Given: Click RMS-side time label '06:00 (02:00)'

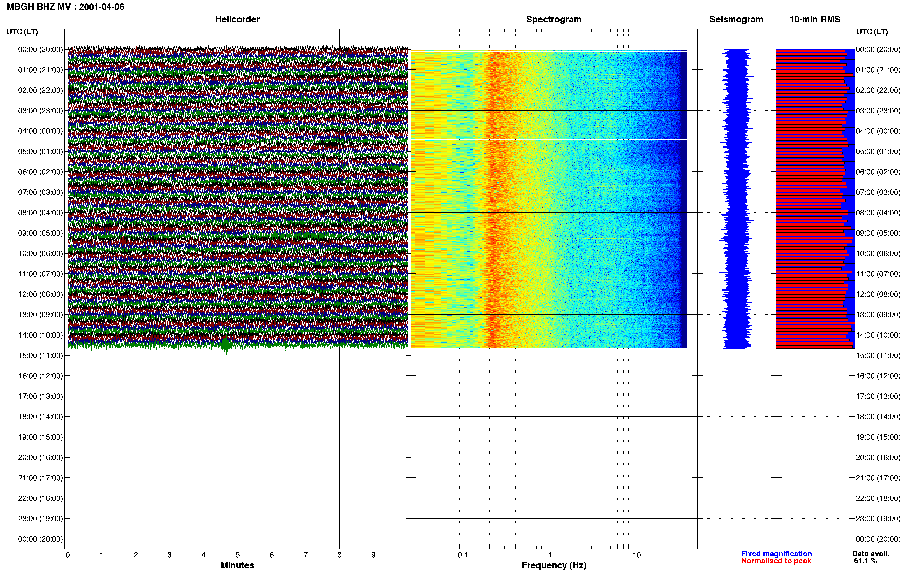Looking at the screenshot, I should pyautogui.click(x=878, y=172).
